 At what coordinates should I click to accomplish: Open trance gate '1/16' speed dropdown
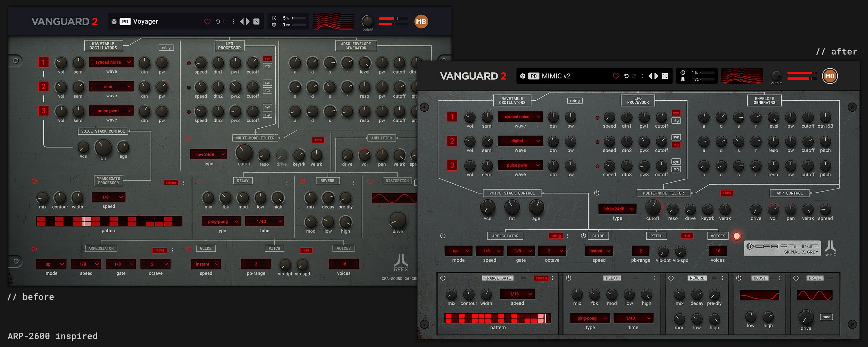pyautogui.click(x=517, y=294)
